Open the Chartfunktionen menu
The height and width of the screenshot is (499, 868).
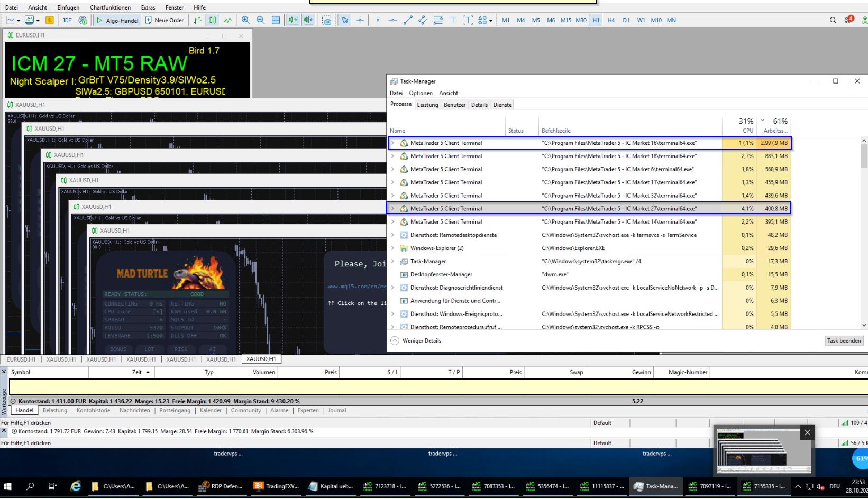coord(110,7)
